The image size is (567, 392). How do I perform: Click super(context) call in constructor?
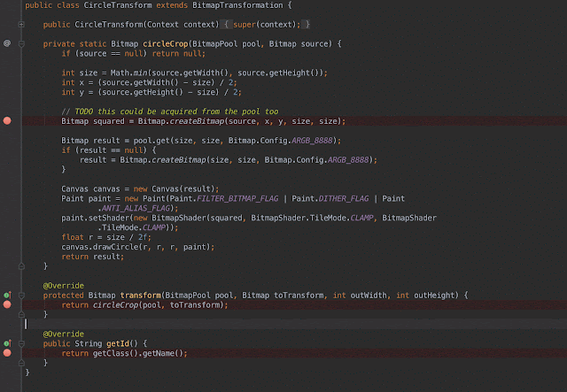[x=267, y=25]
